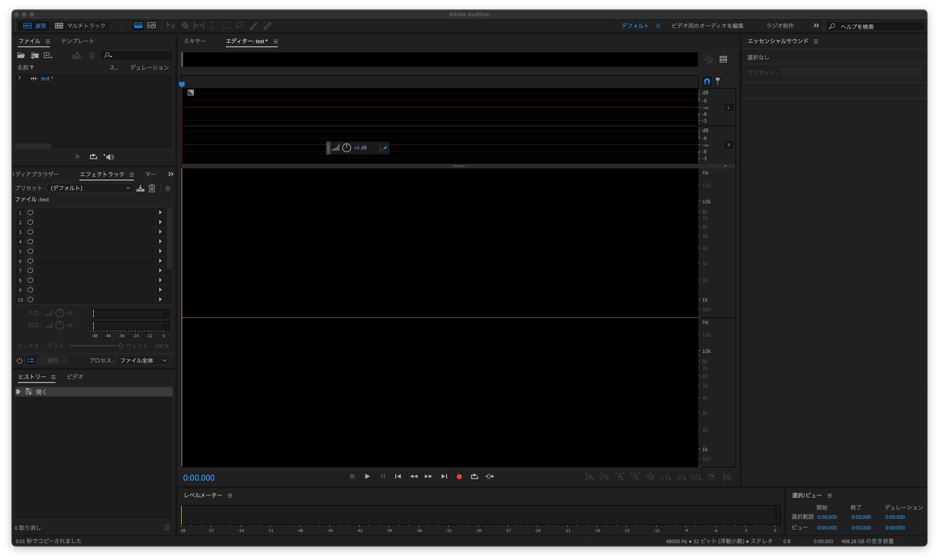Toggle favorite star in effects rack

click(x=168, y=188)
